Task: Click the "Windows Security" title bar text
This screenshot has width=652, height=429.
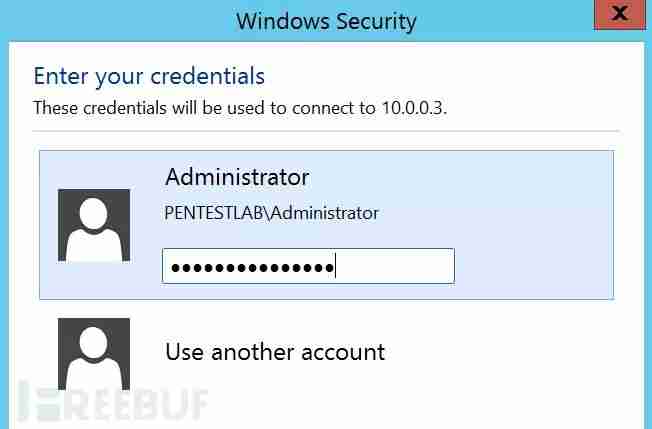Action: tap(326, 20)
